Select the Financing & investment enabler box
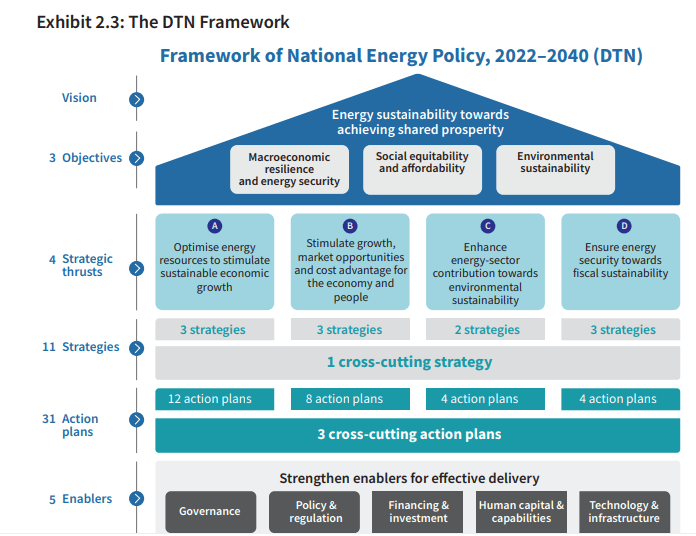The image size is (696, 536). 418,512
